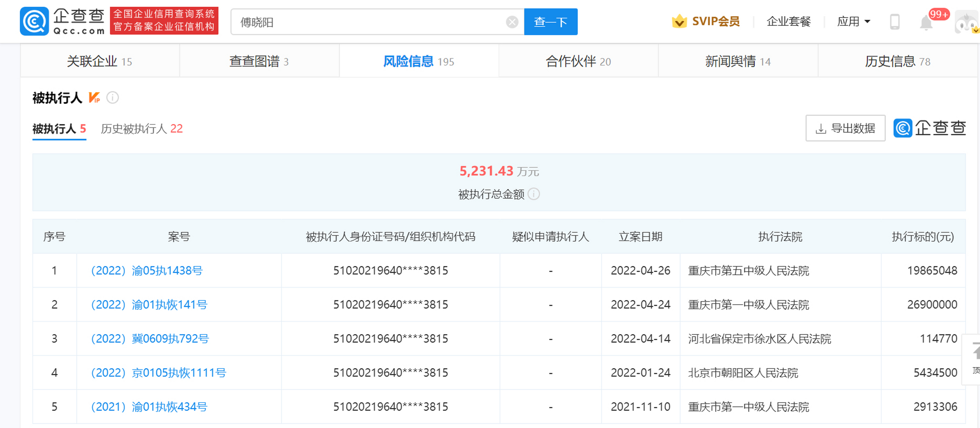Export records via 导出数据 button

[x=845, y=128]
